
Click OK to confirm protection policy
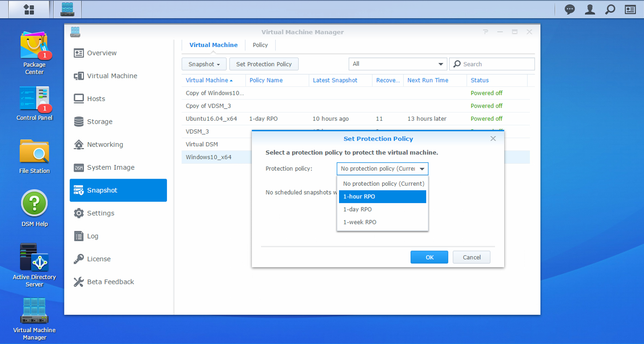tap(429, 257)
